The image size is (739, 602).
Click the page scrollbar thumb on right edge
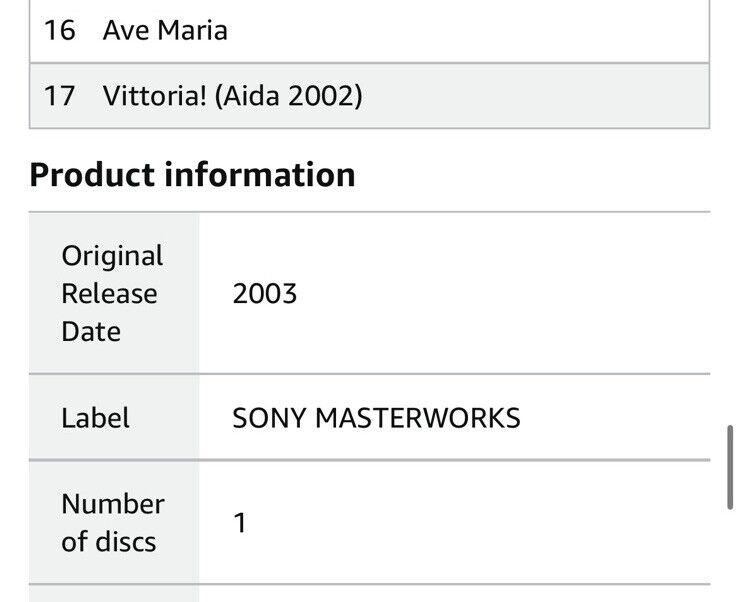(x=731, y=467)
